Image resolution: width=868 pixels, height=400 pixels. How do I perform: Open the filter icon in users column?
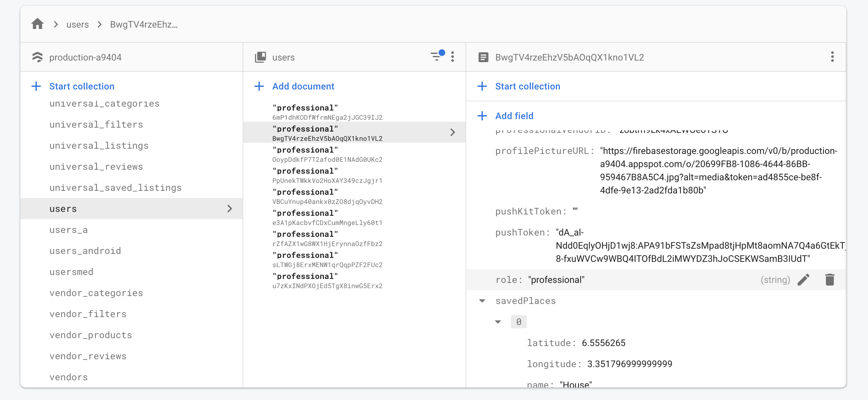click(x=436, y=57)
